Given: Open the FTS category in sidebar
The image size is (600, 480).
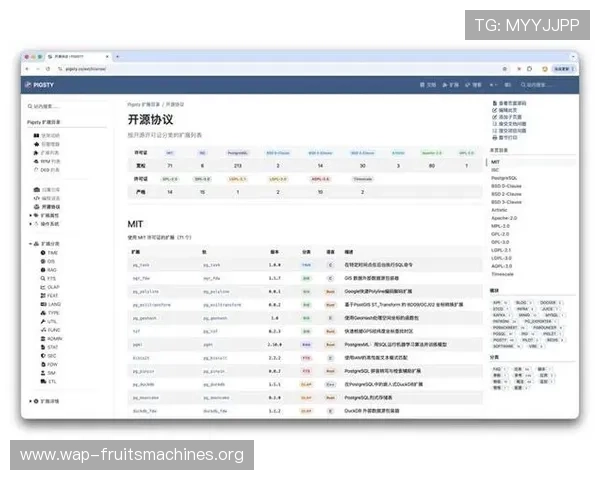Looking at the screenshot, I should coord(48,279).
